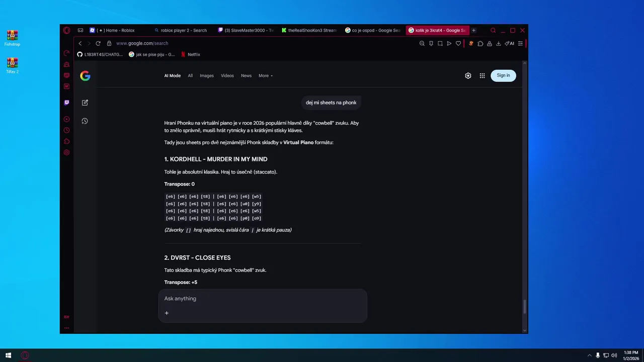Go back to the previous page
The height and width of the screenshot is (362, 644).
(80, 43)
